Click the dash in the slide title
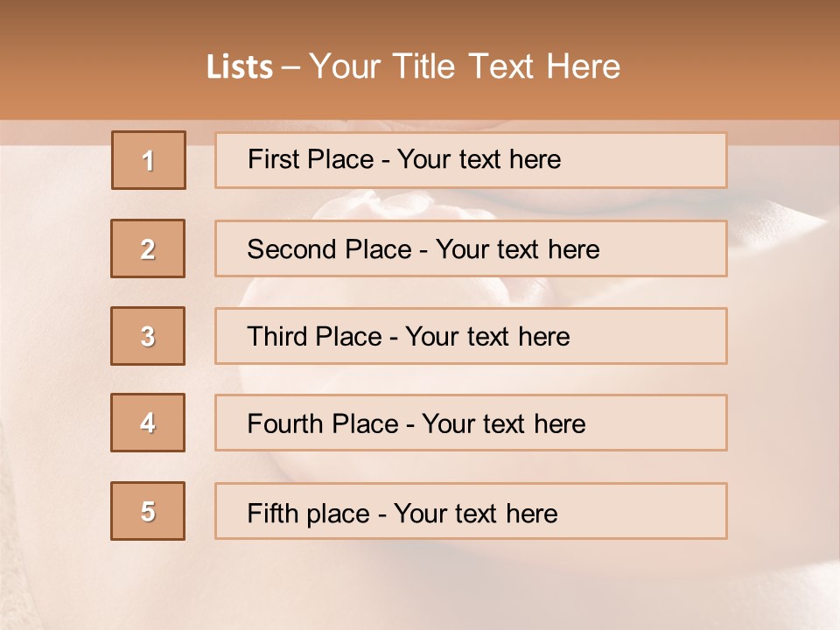The width and height of the screenshot is (840, 630). click(291, 67)
